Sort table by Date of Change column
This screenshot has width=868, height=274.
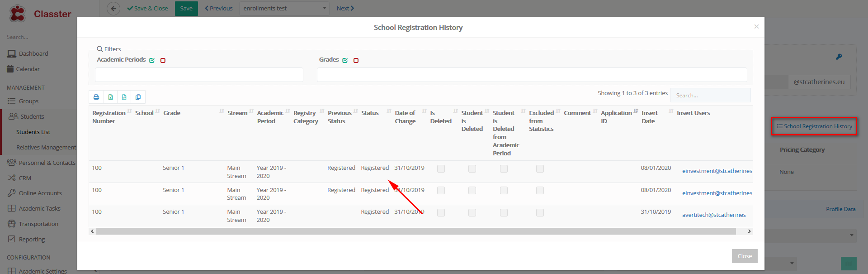405,117
